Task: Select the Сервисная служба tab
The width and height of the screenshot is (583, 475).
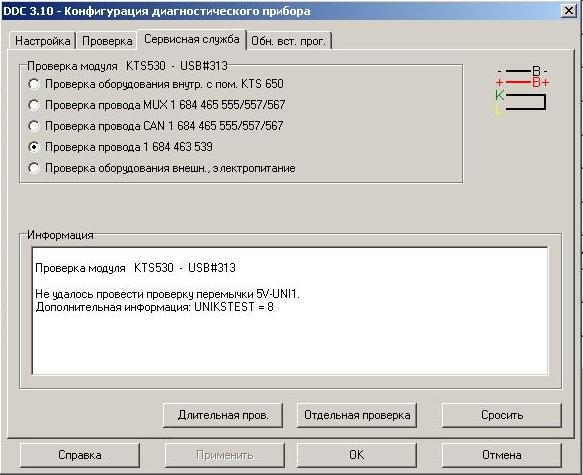Action: (192, 39)
